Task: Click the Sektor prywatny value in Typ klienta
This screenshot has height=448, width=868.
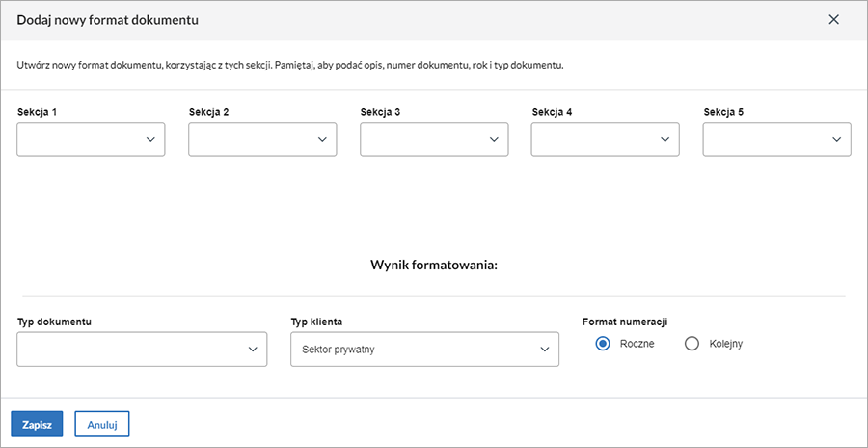Action: pos(338,350)
